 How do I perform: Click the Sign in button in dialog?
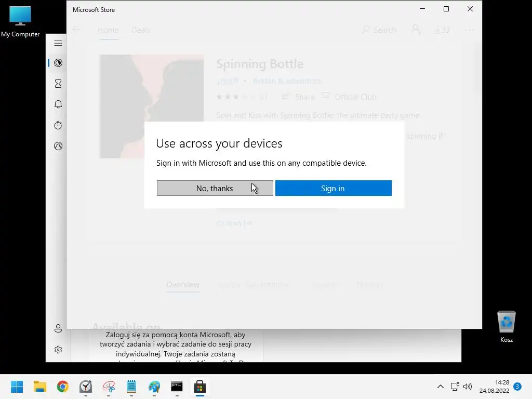click(x=333, y=188)
